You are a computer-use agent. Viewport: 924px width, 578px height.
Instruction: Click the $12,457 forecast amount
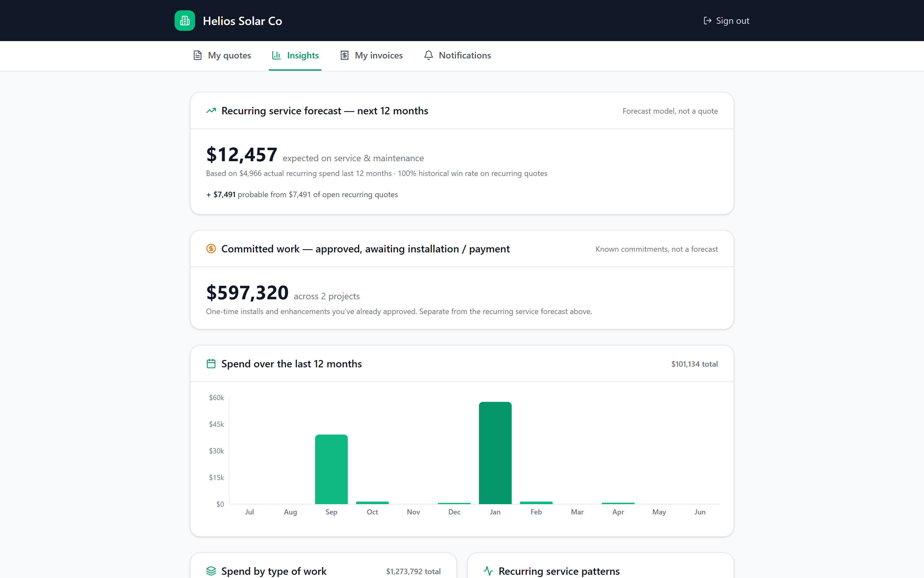tap(242, 155)
